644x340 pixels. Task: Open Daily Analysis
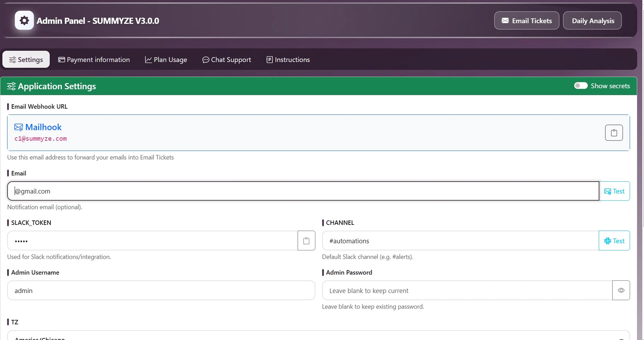[592, 20]
